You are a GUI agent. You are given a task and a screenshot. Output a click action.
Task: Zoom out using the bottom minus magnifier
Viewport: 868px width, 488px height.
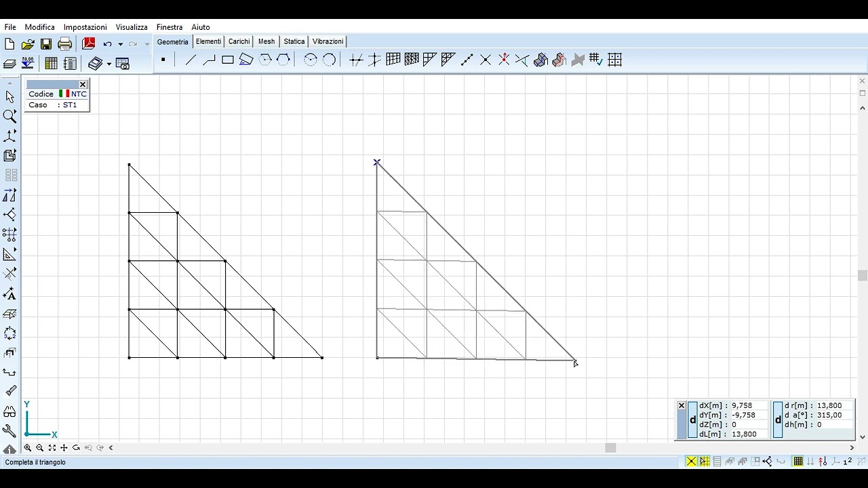(x=40, y=448)
